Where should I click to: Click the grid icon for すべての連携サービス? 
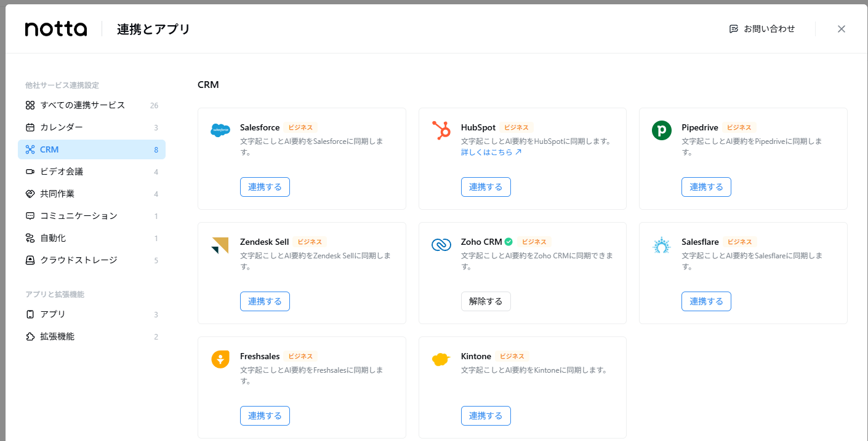point(30,105)
